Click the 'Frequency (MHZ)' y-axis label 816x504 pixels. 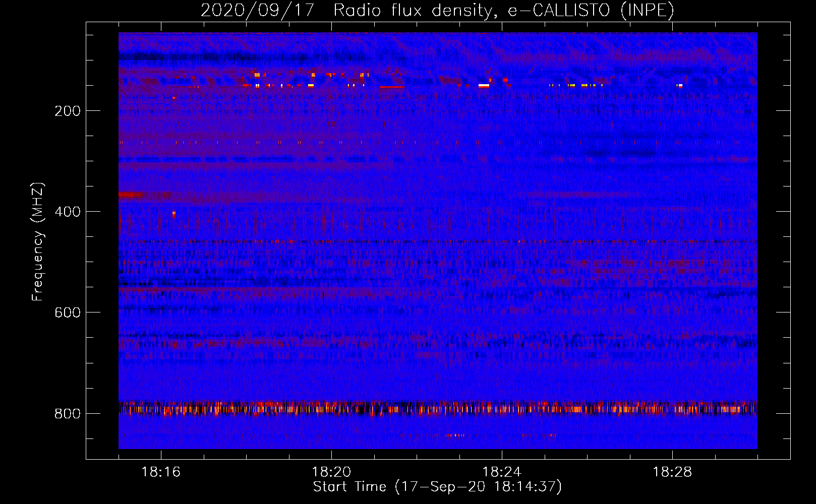coord(38,242)
